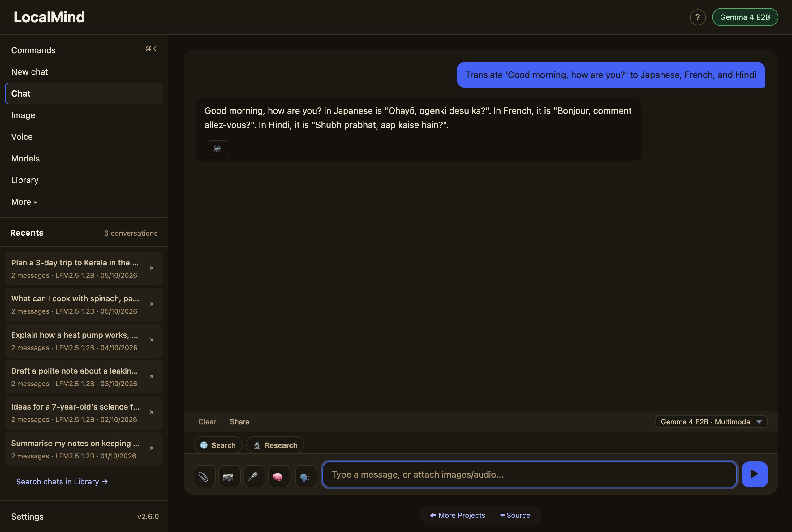Open the camera capture icon

(x=229, y=476)
